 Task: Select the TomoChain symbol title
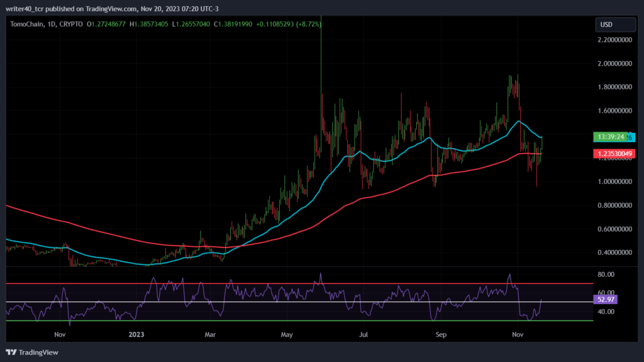point(26,25)
